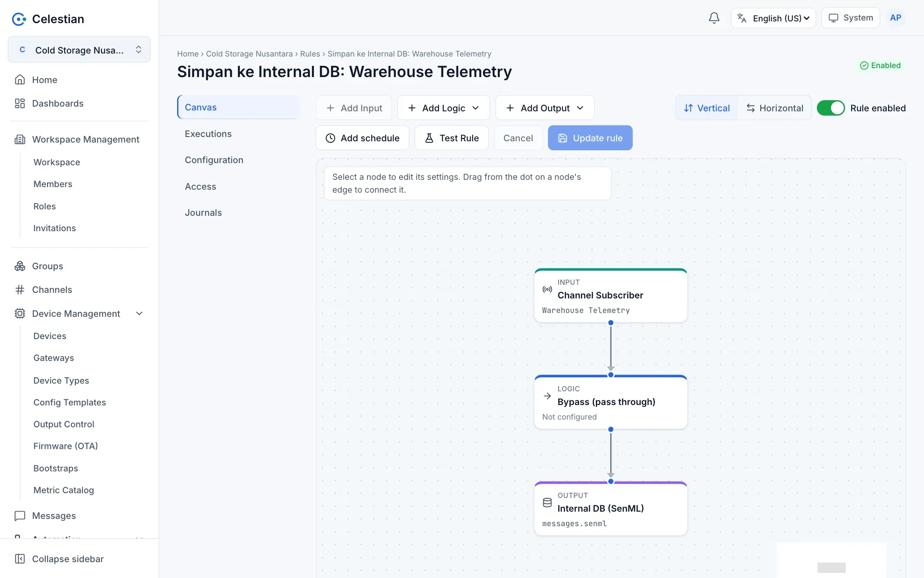The width and height of the screenshot is (924, 578).
Task: Open Gateways in the sidebar
Action: click(54, 358)
